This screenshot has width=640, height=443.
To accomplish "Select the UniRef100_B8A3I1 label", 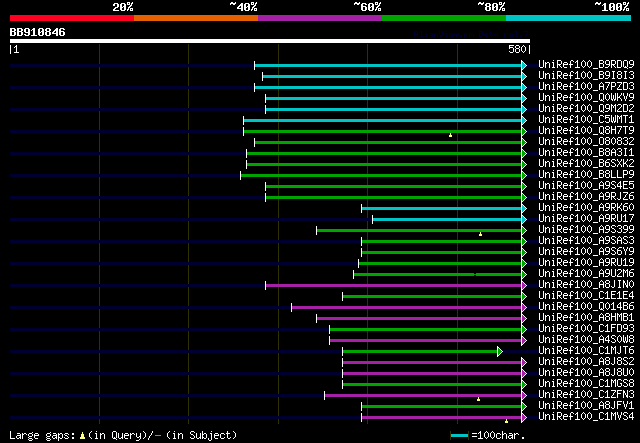I will point(586,153).
